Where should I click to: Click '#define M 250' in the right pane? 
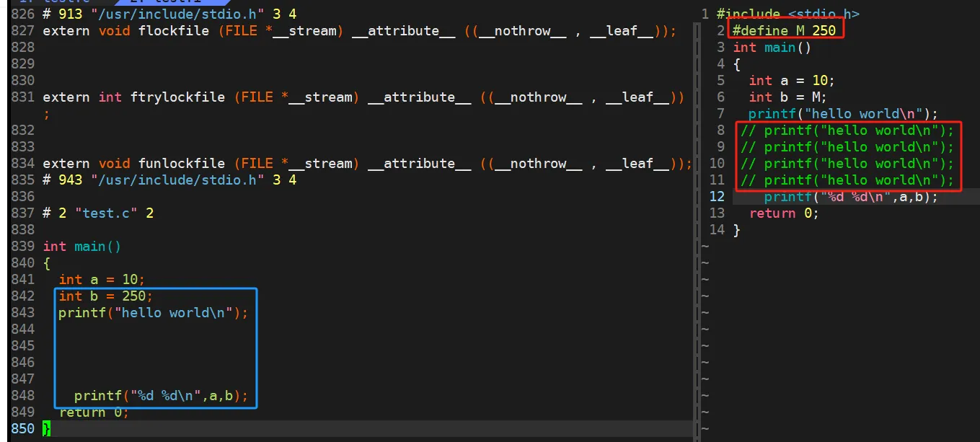point(785,31)
